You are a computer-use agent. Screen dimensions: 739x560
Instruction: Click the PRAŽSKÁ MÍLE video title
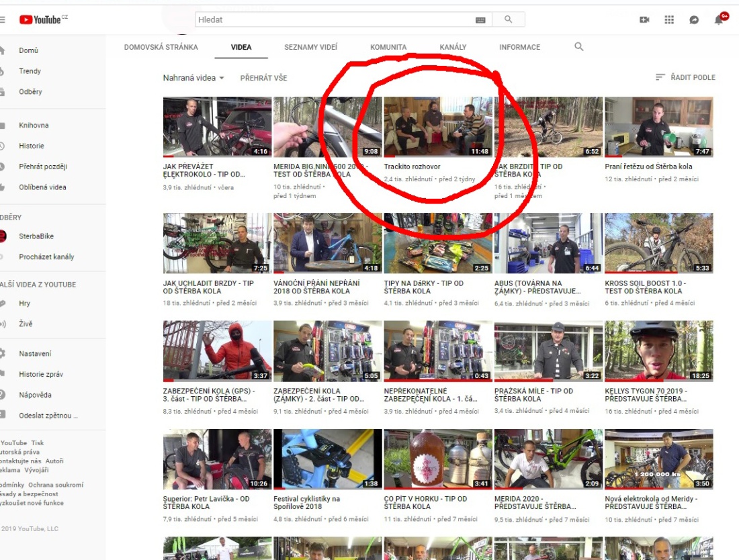point(533,395)
